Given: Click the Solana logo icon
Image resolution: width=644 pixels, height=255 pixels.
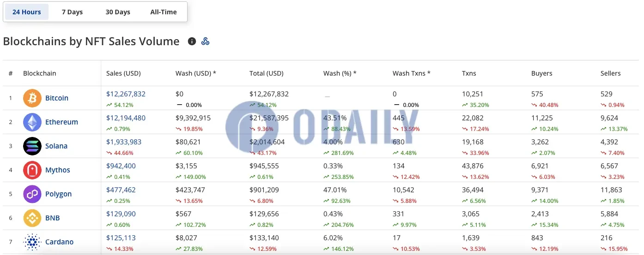Looking at the screenshot, I should (x=32, y=146).
